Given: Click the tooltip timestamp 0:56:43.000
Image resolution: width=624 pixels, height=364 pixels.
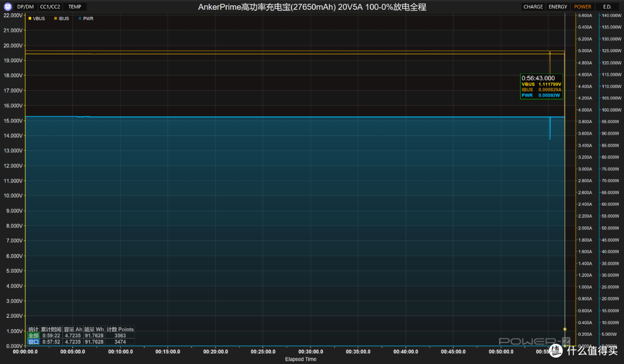Looking at the screenshot, I should coord(538,79).
